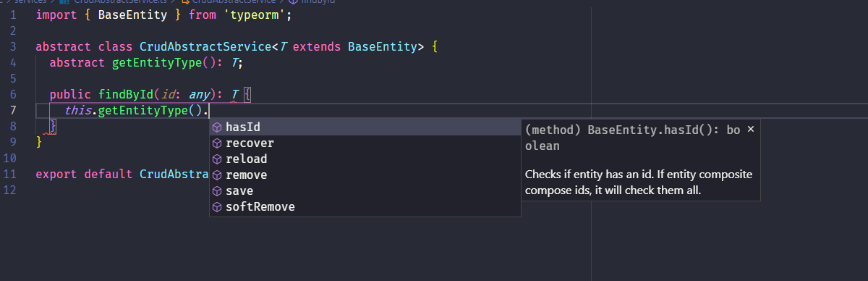868x281 pixels.
Task: Click the method cube icon beside softRemove
Action: coord(217,207)
